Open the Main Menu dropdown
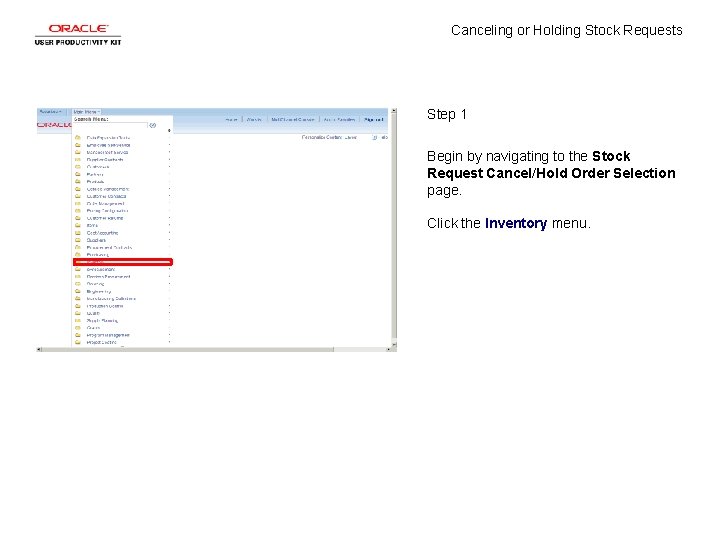Screen dimensions: 720x540 click(x=86, y=112)
